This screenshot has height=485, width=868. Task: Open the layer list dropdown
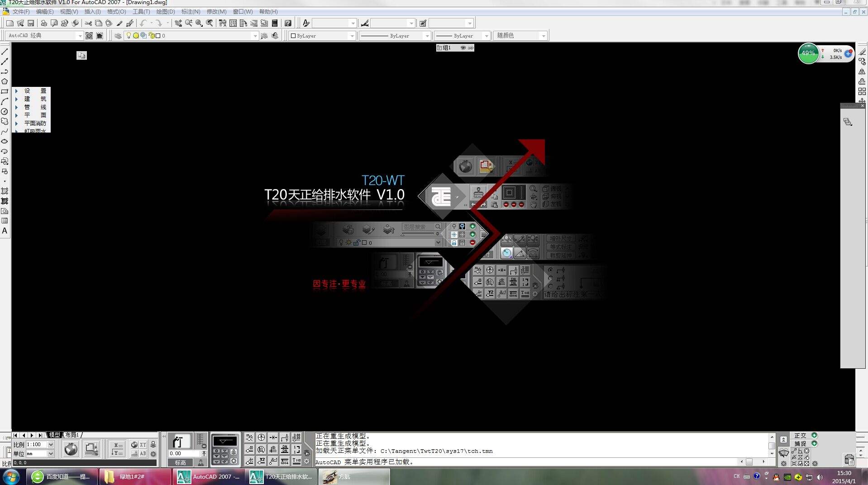(255, 36)
